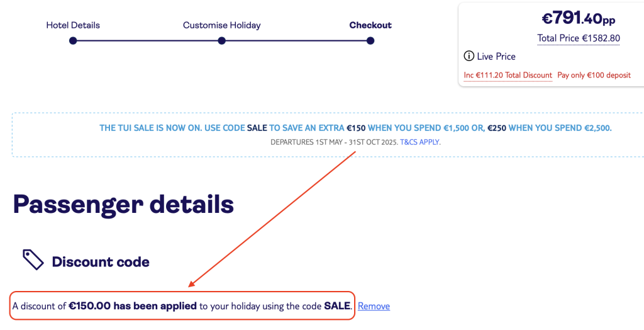Remove the applied SALE discount code
Viewport: 644px width, 330px height.
click(x=374, y=306)
